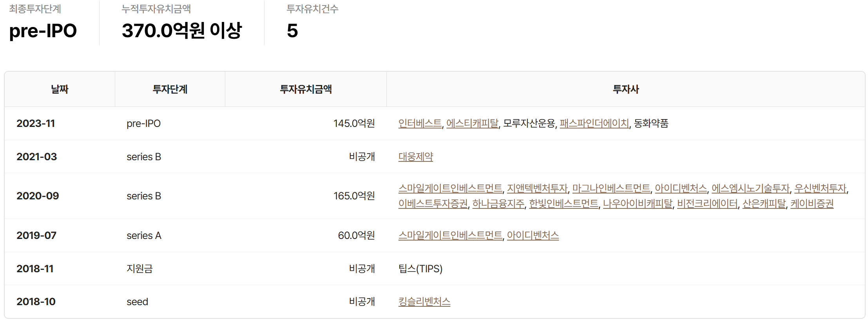Open the 케이비증권 link
Viewport: 868px width, 322px height.
click(x=812, y=204)
